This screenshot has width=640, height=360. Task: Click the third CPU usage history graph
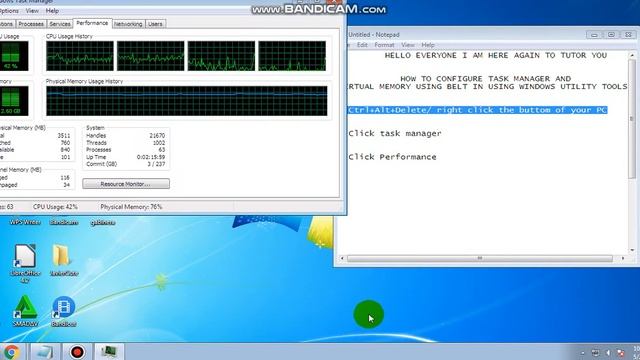coord(221,56)
